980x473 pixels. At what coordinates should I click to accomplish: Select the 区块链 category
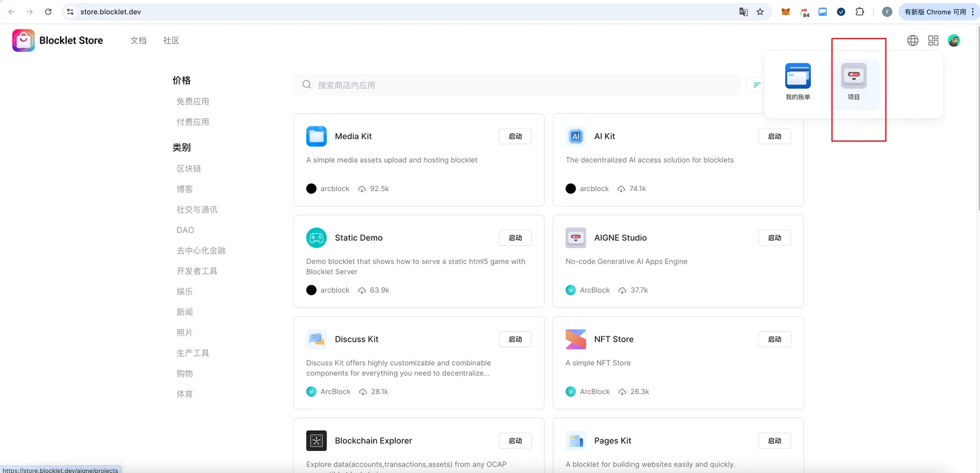click(x=189, y=168)
